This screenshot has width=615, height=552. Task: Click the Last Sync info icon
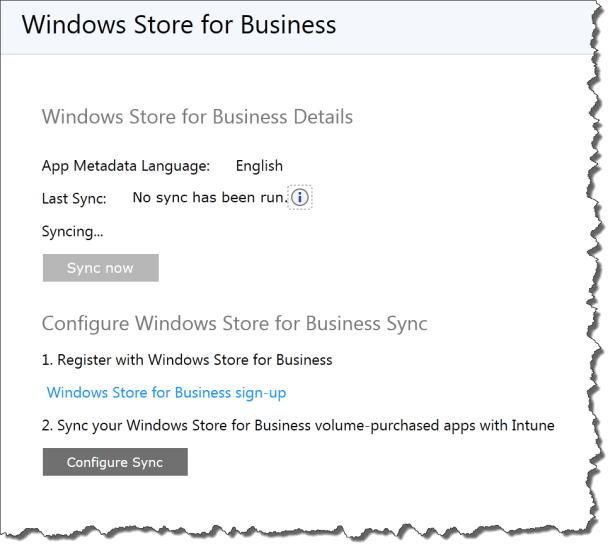coord(300,197)
